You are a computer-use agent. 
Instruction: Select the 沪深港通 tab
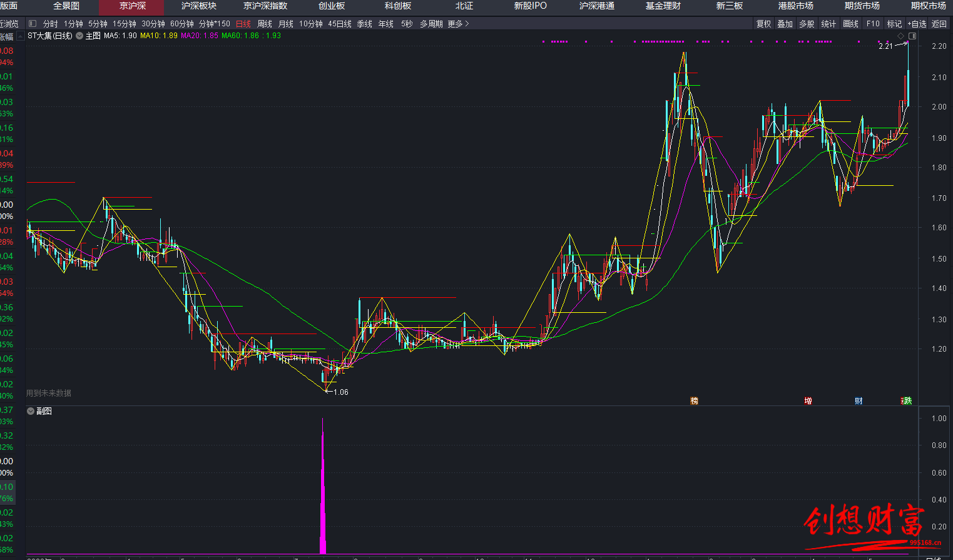597,6
